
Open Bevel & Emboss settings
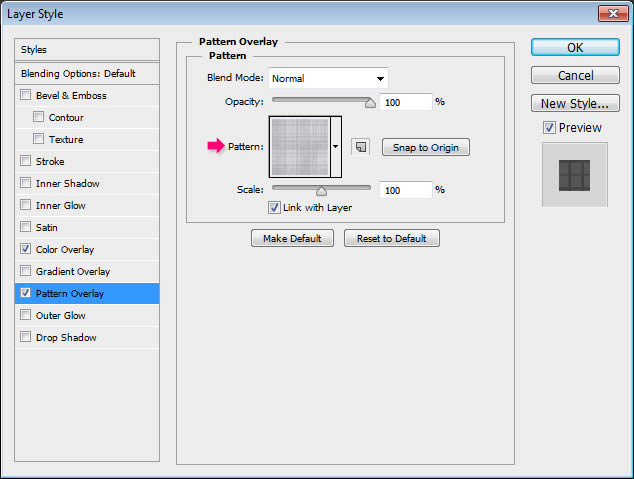(71, 95)
